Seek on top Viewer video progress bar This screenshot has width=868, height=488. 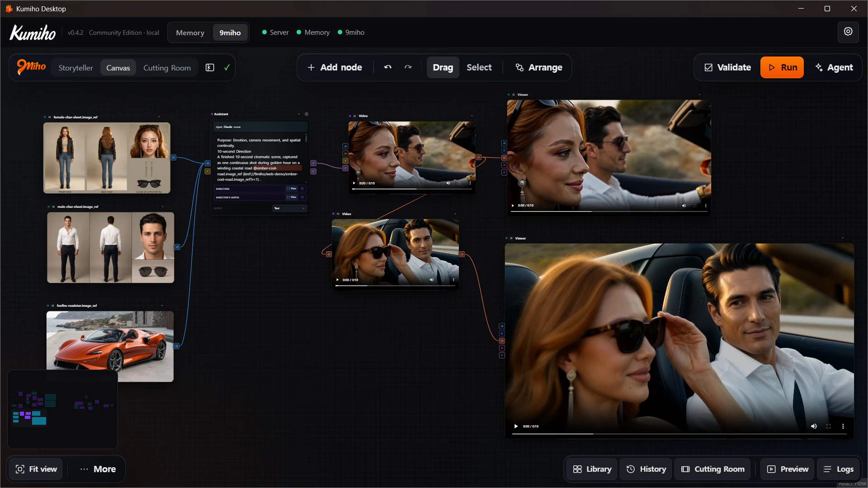609,211
